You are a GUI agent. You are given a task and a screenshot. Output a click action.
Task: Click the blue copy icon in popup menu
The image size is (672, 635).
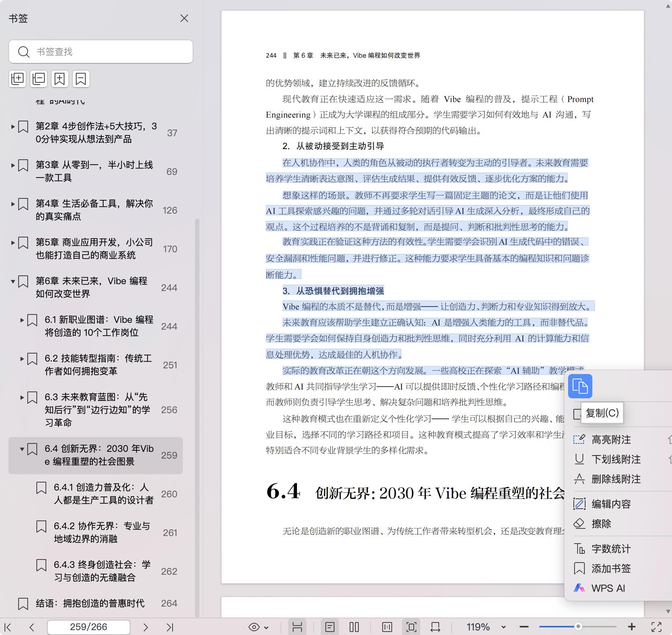pos(580,386)
